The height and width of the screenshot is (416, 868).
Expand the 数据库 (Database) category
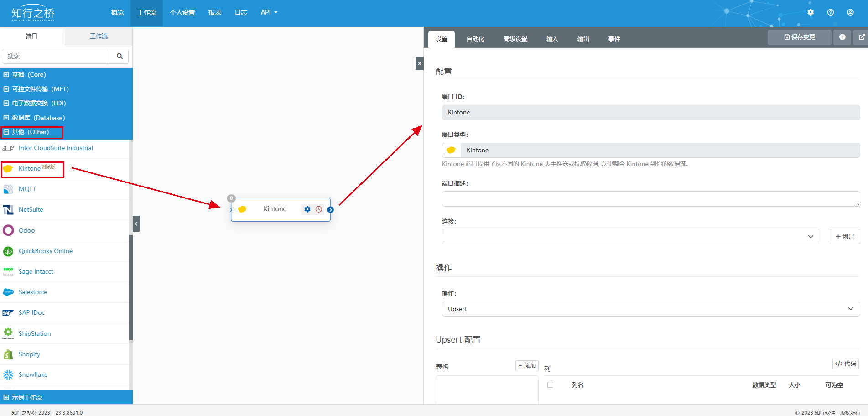pos(38,118)
